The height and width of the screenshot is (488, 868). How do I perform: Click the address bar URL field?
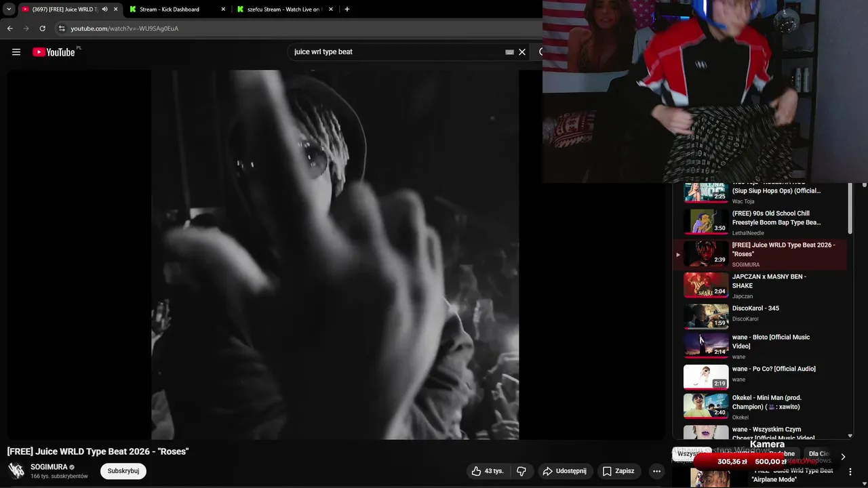[x=298, y=28]
